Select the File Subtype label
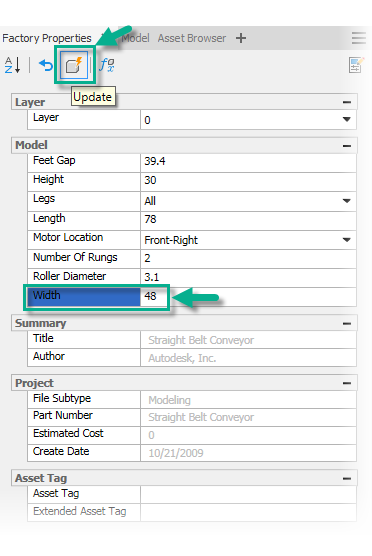The image size is (372, 556). click(84, 399)
